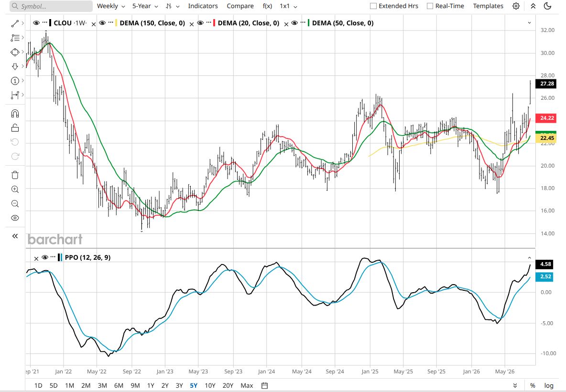Select the 10Y time range button
Screen dimensions: 566x392
pos(210,385)
